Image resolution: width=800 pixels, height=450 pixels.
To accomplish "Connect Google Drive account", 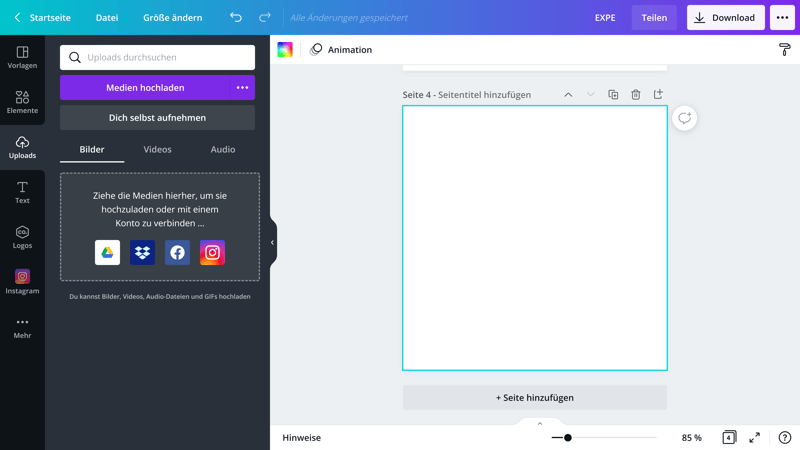I will pos(107,253).
